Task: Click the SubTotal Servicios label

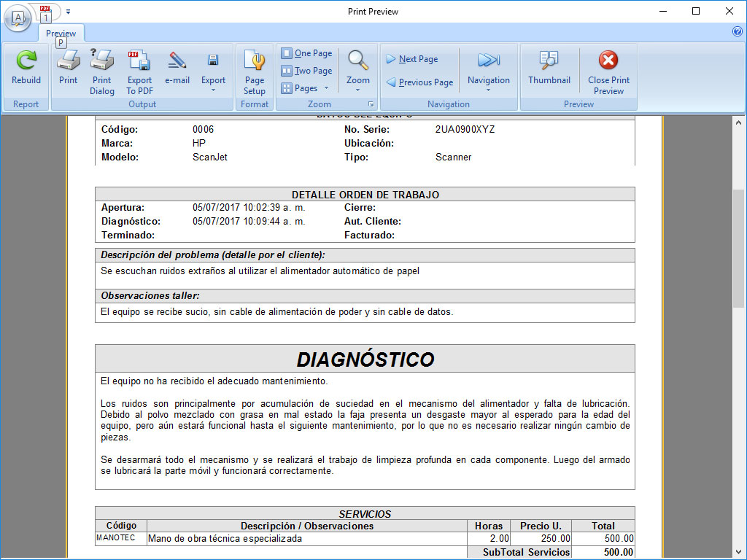Action: [526, 553]
